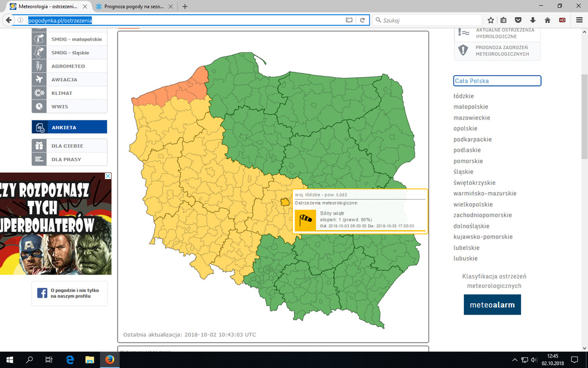Select the Meteorologia - ostrzeżenia tab
The height and width of the screenshot is (368, 588).
tap(48, 6)
